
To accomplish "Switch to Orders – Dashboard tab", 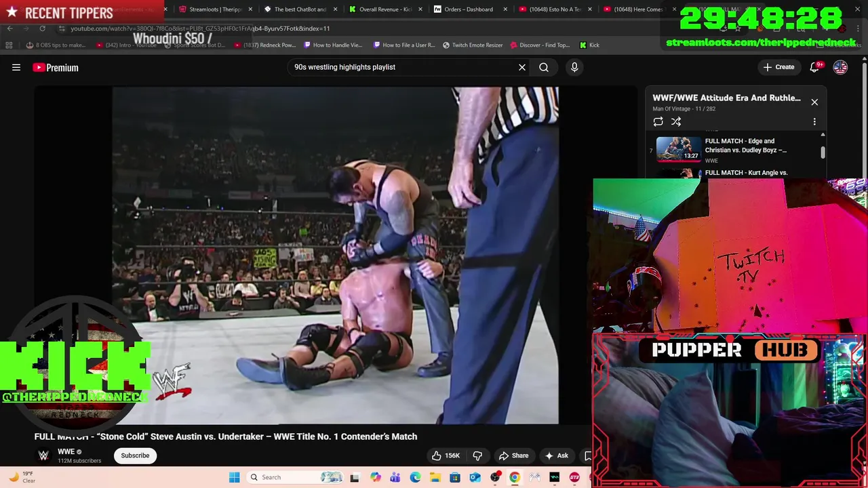I will click(x=469, y=9).
